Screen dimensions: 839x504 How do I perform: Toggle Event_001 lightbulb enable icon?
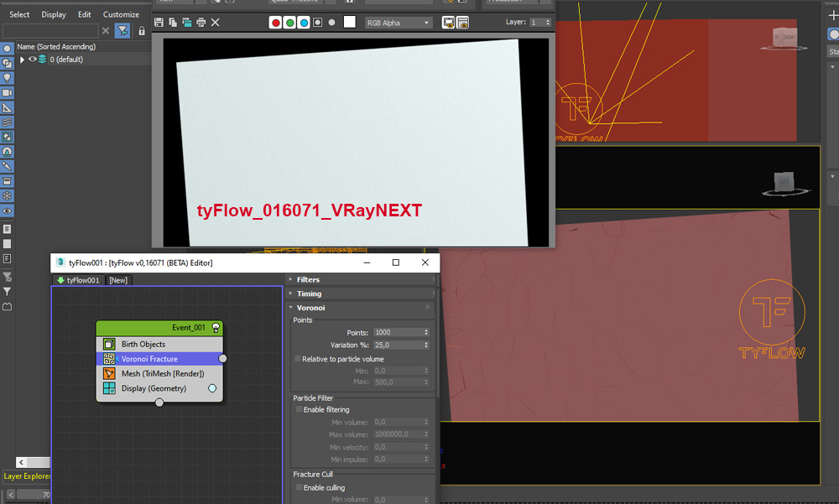tap(216, 327)
